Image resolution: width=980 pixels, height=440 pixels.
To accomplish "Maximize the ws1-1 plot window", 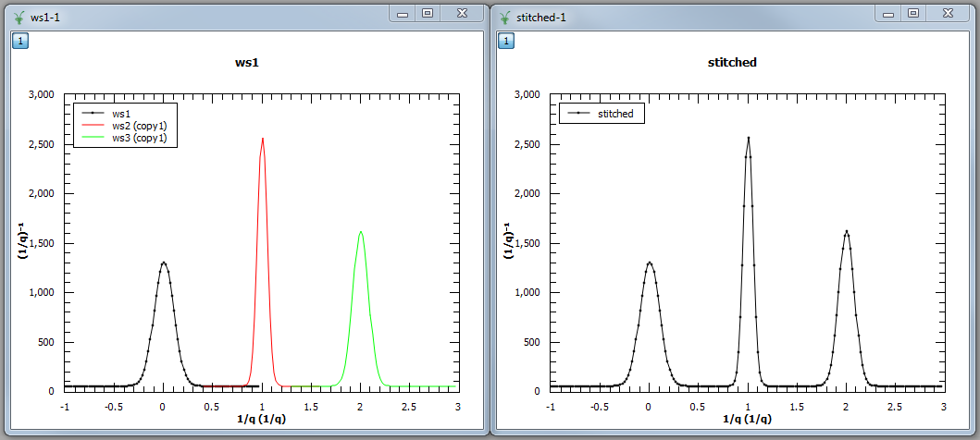I will 427,14.
